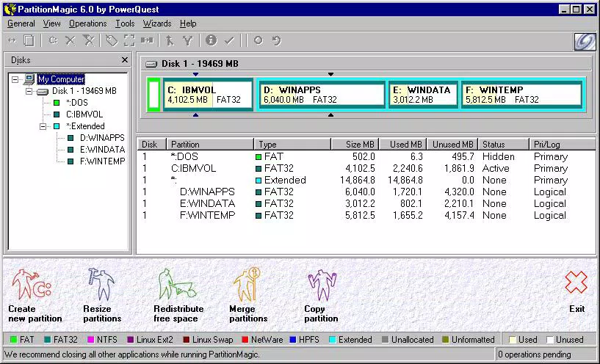Screen dimensions: 600x364
Task: Click the Status column header
Action: pos(504,145)
